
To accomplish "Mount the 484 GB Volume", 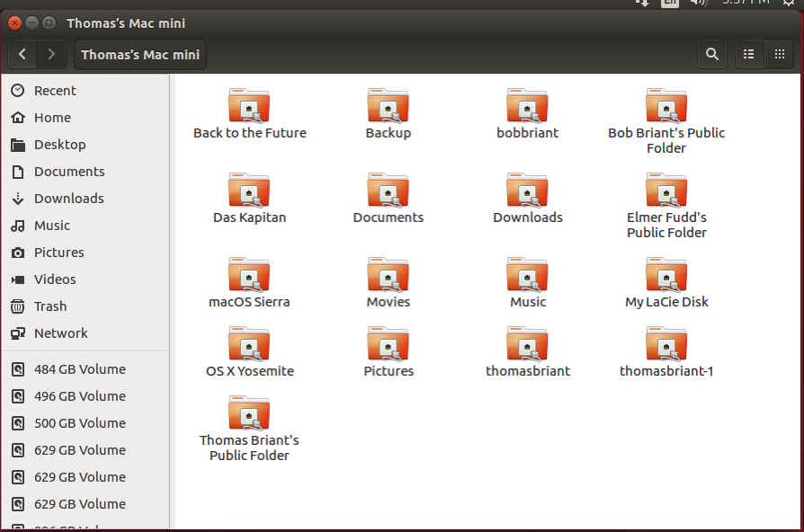I will pos(85,369).
